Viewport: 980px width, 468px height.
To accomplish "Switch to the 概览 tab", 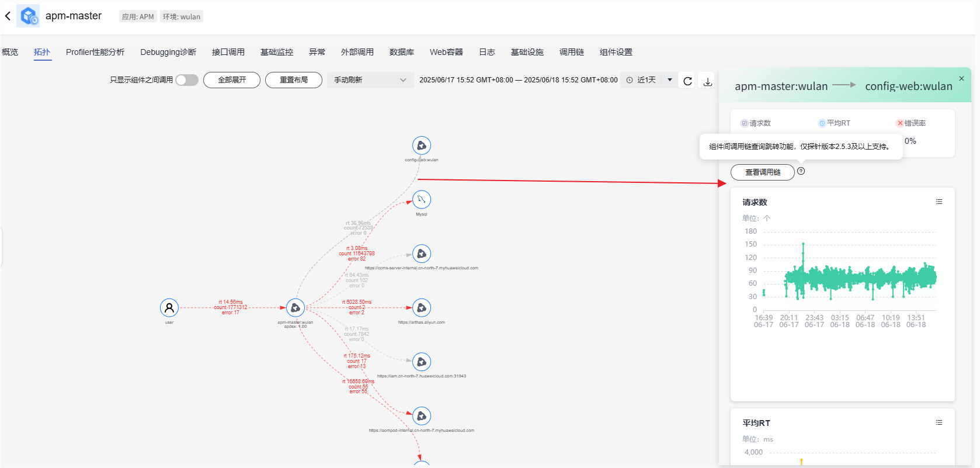I will pos(10,52).
